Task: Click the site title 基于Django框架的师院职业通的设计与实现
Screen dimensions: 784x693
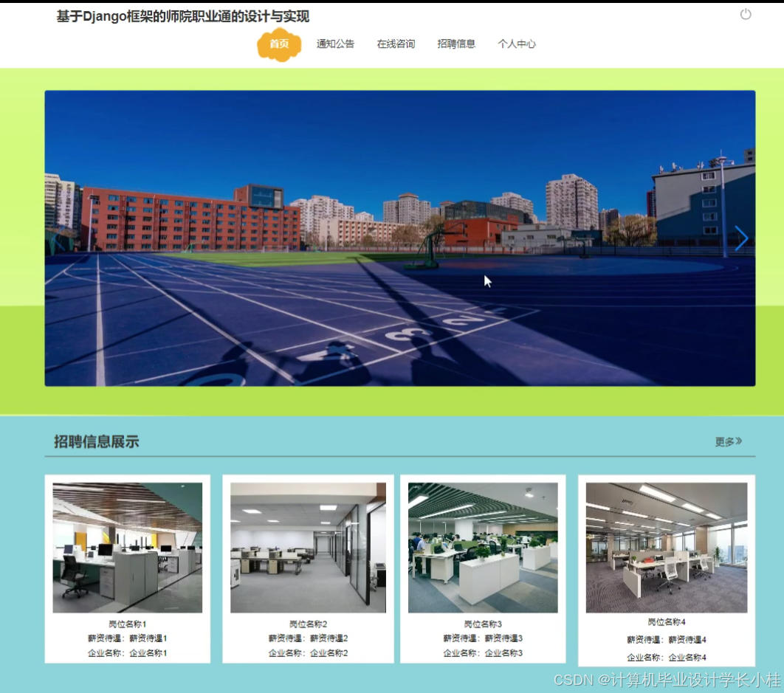Action: pyautogui.click(x=183, y=14)
